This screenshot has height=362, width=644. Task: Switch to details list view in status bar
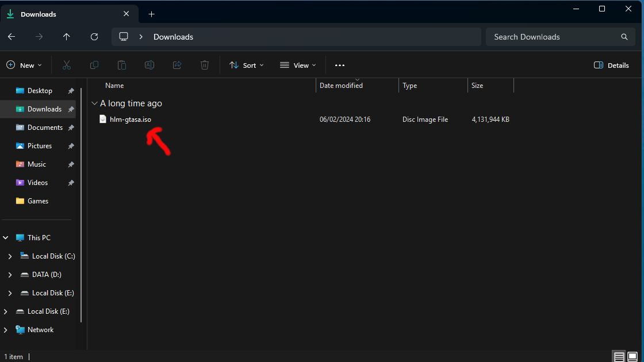point(619,356)
